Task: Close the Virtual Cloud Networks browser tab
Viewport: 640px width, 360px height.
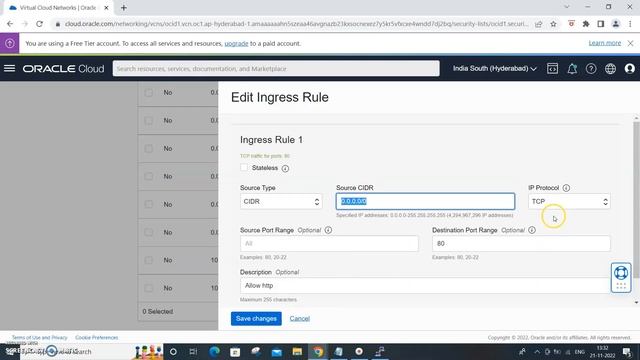Action: tap(106, 8)
